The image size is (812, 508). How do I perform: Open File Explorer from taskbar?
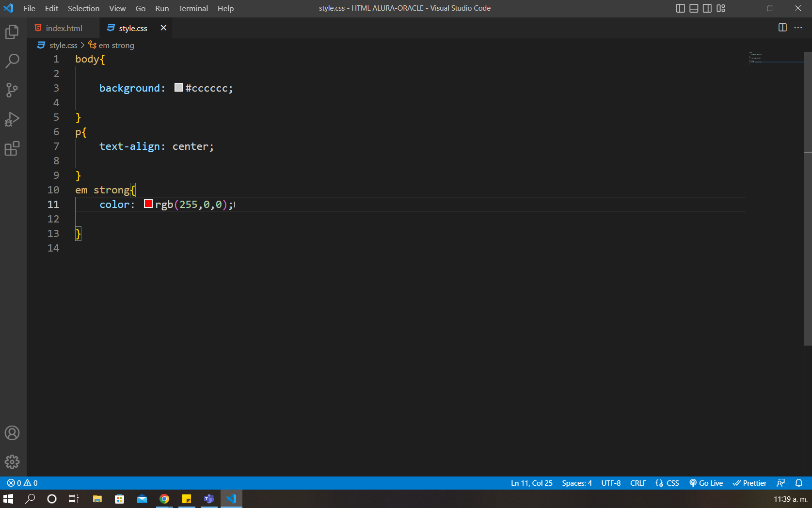(97, 499)
